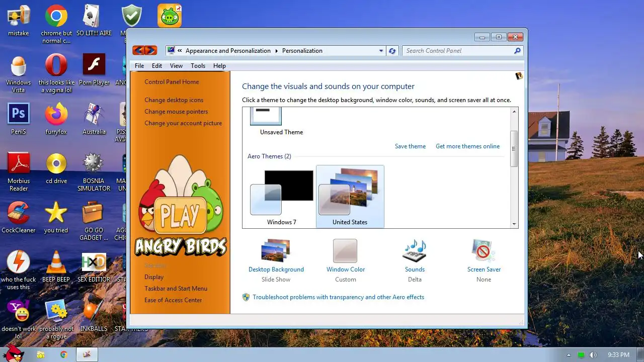Viewport: 644px width, 362px height.
Task: Click the 9:33 PM taskbar clock
Action: click(x=618, y=355)
